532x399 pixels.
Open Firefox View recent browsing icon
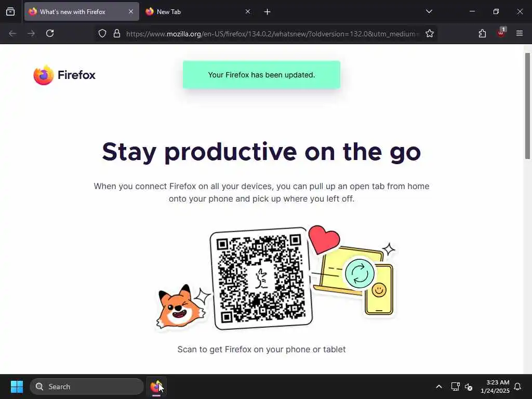10,11
